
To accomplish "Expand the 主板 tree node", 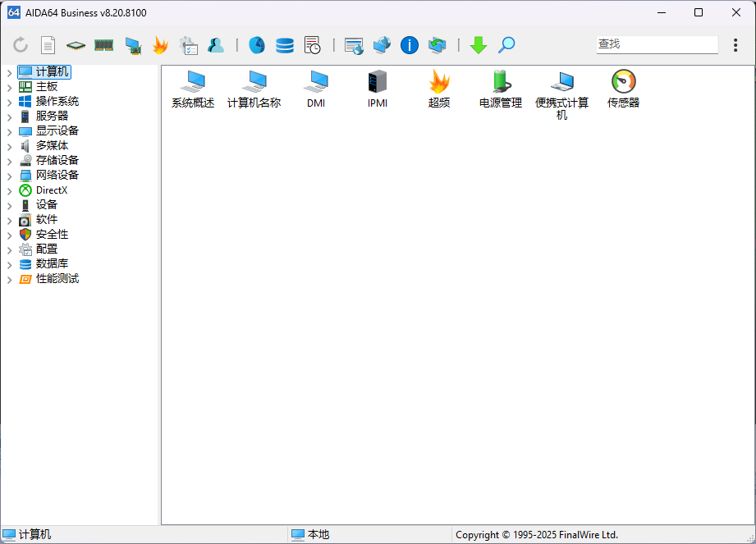I will point(9,85).
